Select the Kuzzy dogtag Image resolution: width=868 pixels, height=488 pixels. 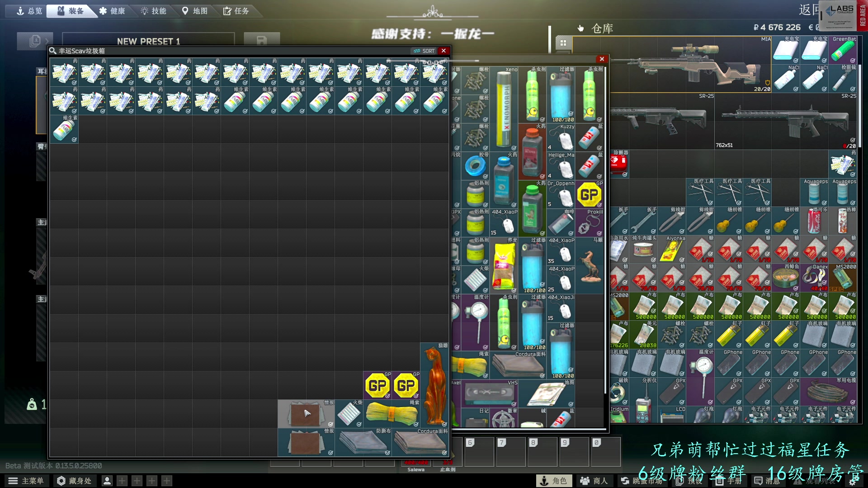561,137
